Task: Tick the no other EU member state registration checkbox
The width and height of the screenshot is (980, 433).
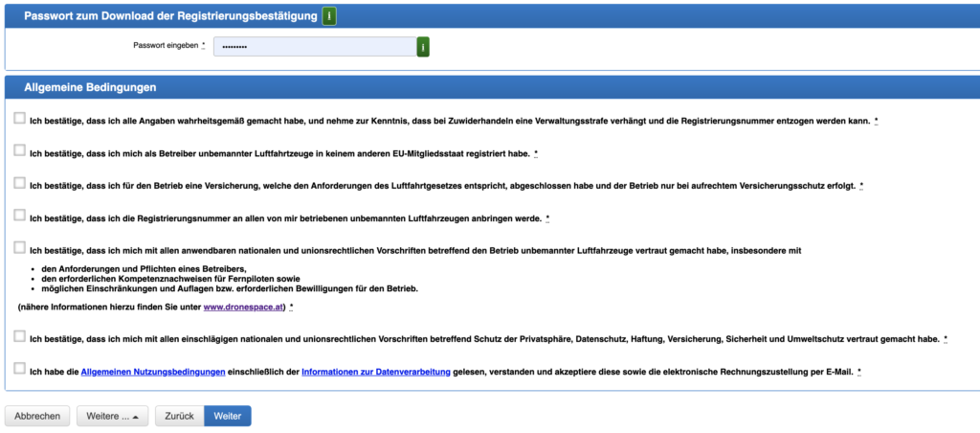Action: pos(20,151)
